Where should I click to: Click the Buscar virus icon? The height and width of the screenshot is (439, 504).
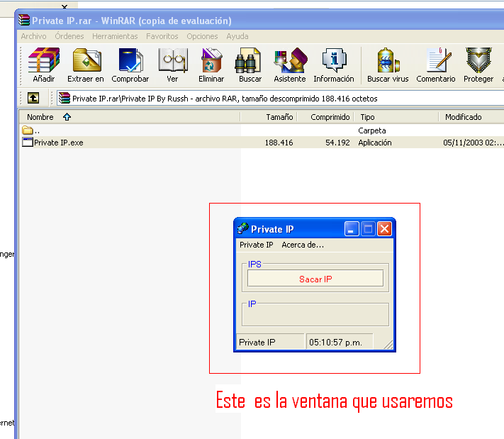click(x=388, y=60)
